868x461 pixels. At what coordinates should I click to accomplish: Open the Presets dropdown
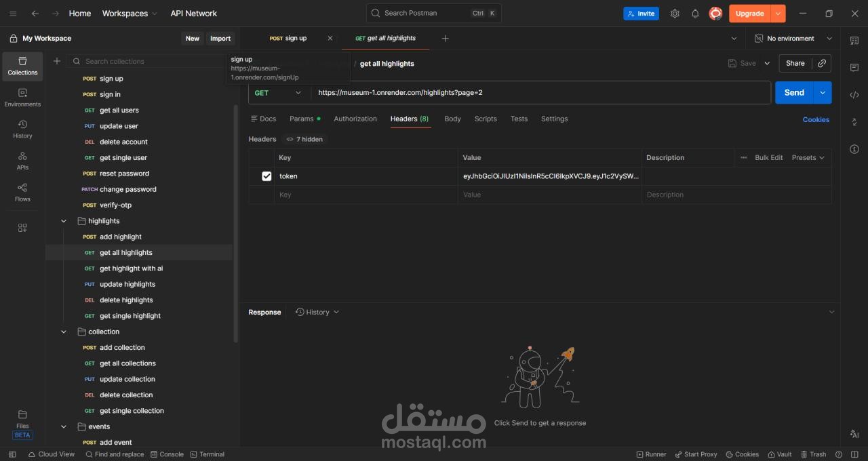(808, 157)
